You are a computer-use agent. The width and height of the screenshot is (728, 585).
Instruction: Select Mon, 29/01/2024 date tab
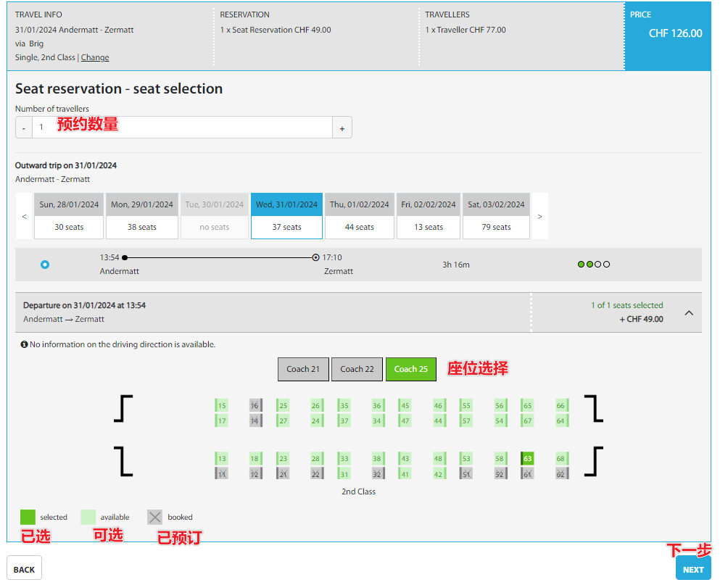[142, 216]
